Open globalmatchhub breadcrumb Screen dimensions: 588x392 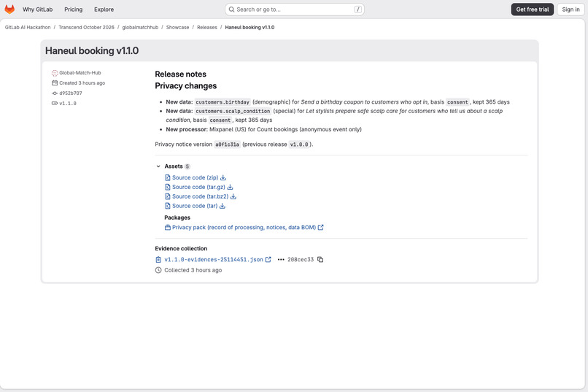tap(140, 28)
